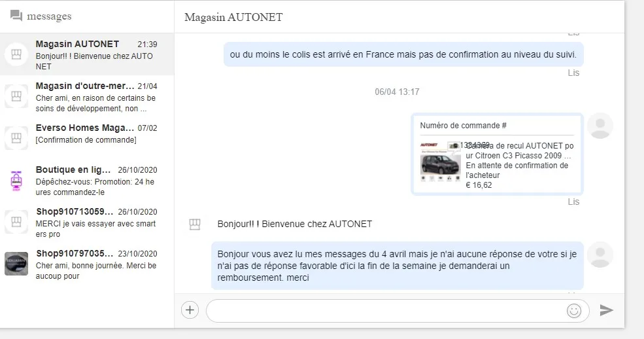
Task: Click the 'Bonjour vous avez lu mes messages' bubble
Action: click(397, 266)
